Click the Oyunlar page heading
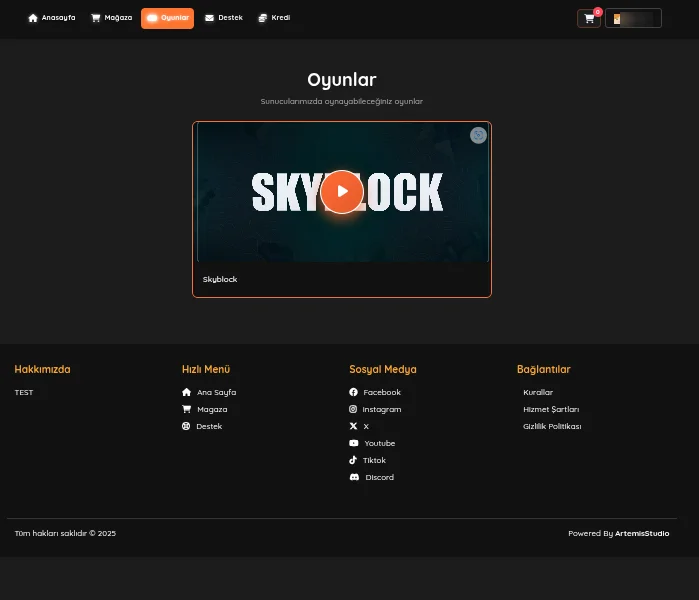The height and width of the screenshot is (600, 699). pos(342,80)
